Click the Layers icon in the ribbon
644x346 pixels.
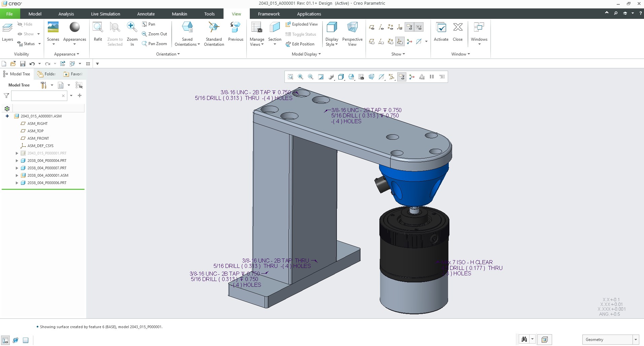pyautogui.click(x=7, y=28)
